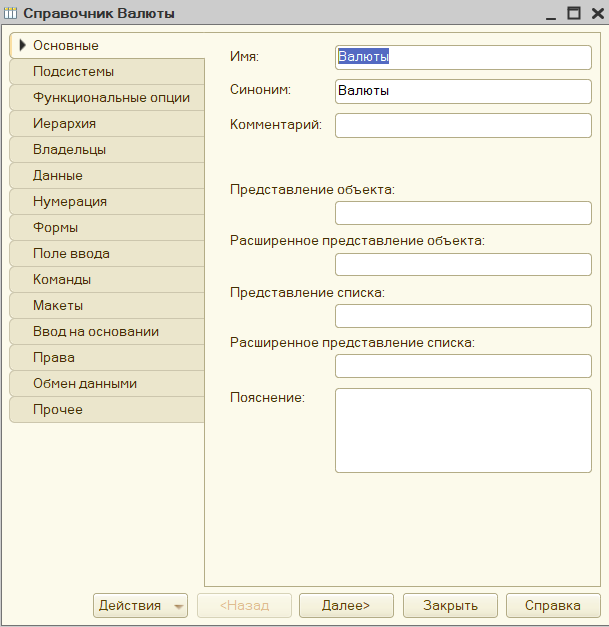Click the catalog icon in title bar
The height and width of the screenshot is (627, 609).
pyautogui.click(x=11, y=14)
